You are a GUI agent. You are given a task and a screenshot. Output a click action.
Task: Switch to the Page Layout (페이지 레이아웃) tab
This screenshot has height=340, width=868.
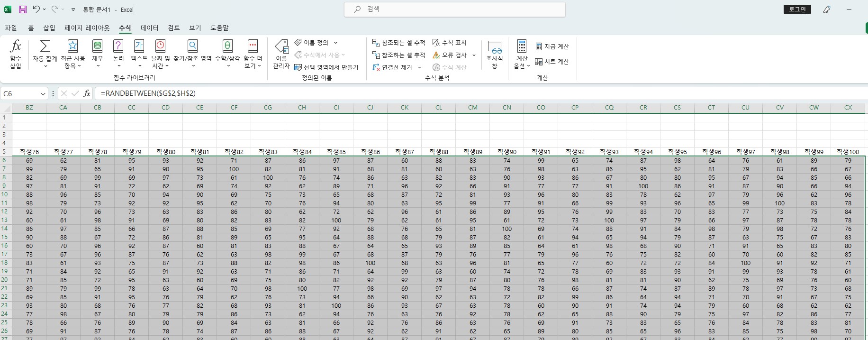coord(87,28)
